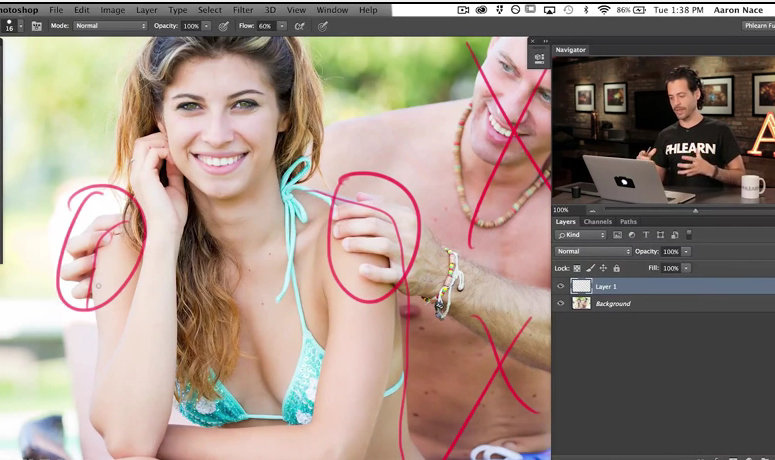
Task: Open the brush panel toggle icon
Action: point(37,26)
